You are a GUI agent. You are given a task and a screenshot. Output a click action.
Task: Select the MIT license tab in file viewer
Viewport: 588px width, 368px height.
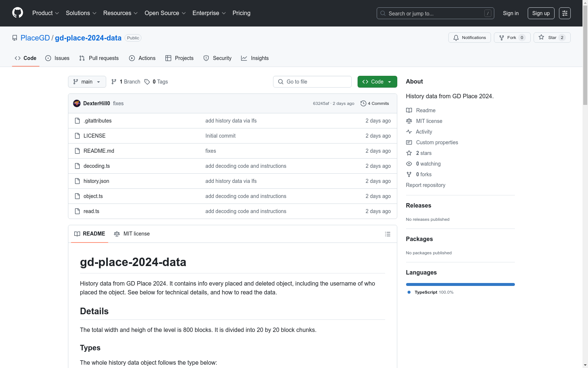pos(132,234)
